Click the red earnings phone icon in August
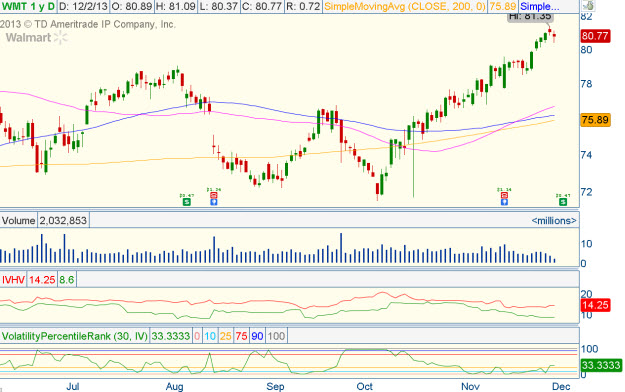The width and height of the screenshot is (625, 392). [x=214, y=195]
